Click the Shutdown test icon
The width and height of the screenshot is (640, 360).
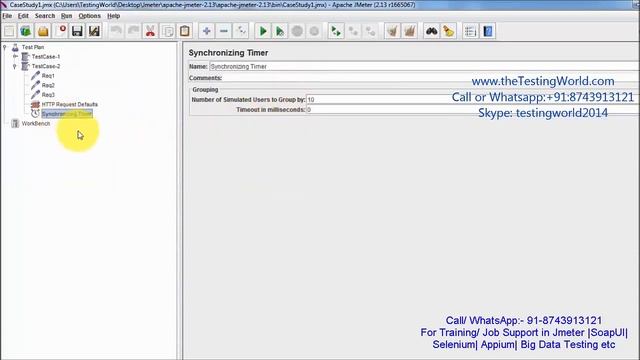tap(314, 31)
